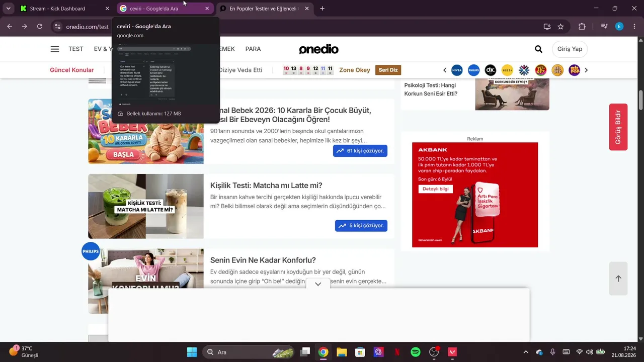Open a new browser tab
Screen dimensions: 644x362
[323, 9]
